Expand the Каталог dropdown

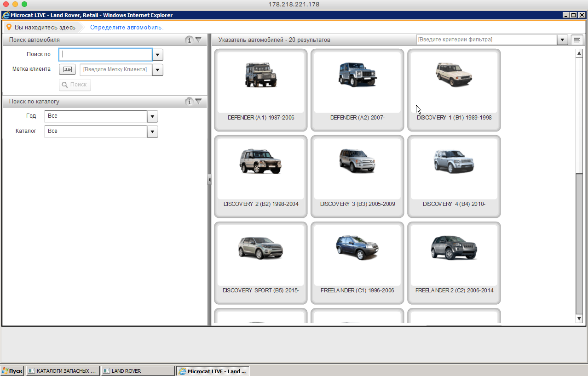(x=152, y=132)
